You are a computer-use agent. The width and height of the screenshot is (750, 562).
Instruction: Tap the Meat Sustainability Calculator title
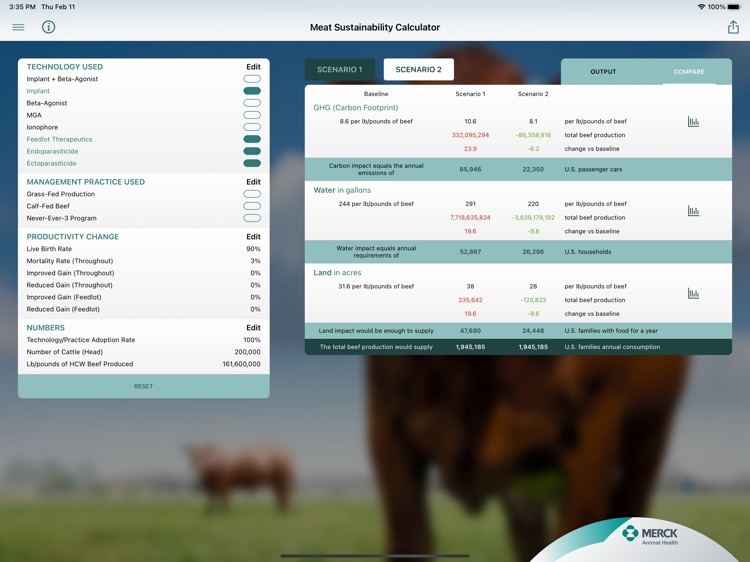[x=375, y=27]
